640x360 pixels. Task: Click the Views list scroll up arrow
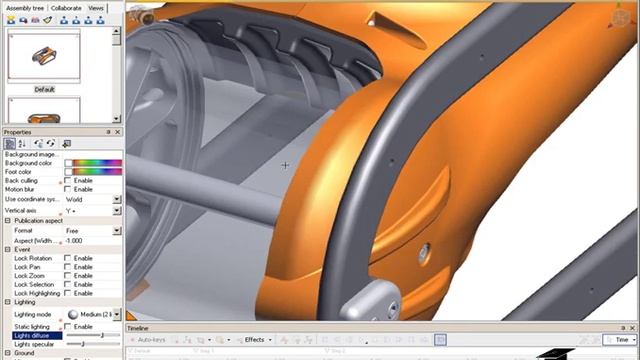[117, 31]
